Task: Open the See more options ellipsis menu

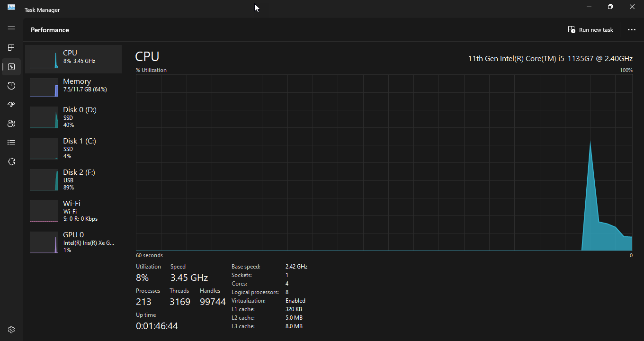Action: [632, 29]
